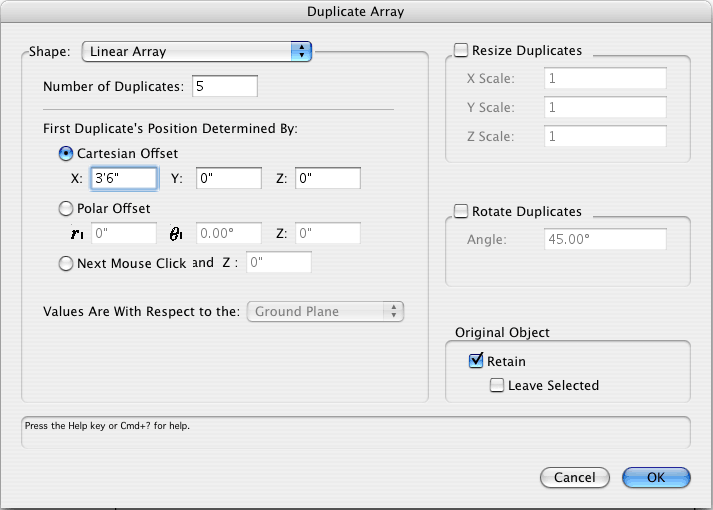Click the X Scale field

point(605,80)
